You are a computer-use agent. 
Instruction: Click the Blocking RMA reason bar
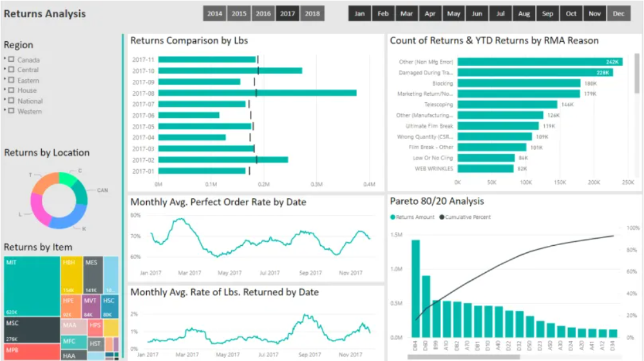(519, 83)
